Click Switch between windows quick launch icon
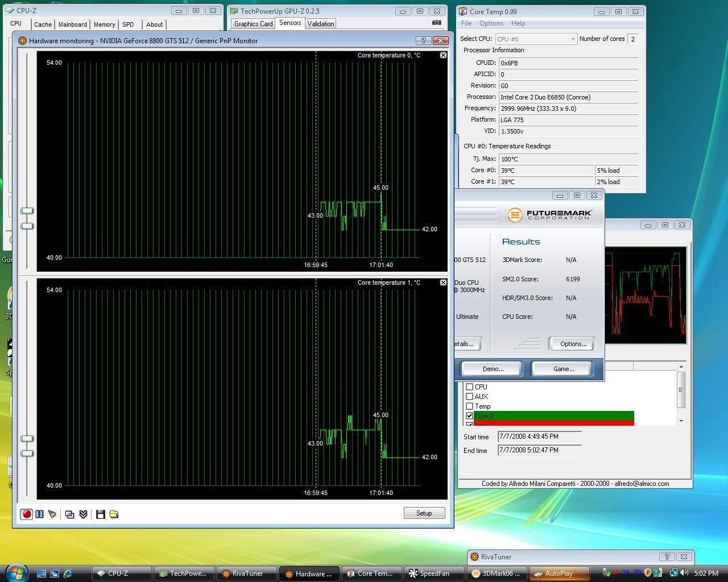 (55, 573)
